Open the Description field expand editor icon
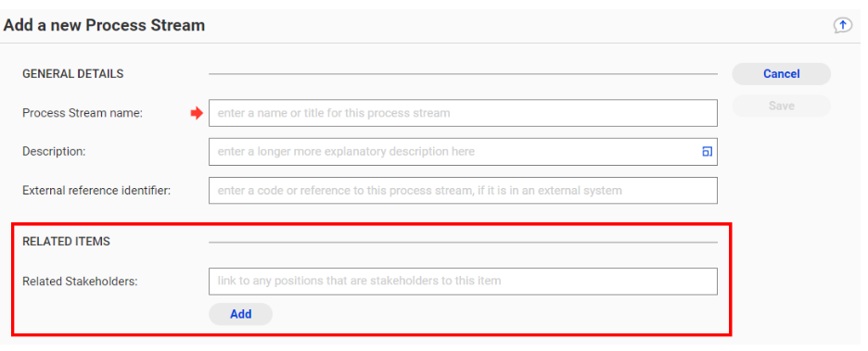The height and width of the screenshot is (351, 868). tap(707, 152)
